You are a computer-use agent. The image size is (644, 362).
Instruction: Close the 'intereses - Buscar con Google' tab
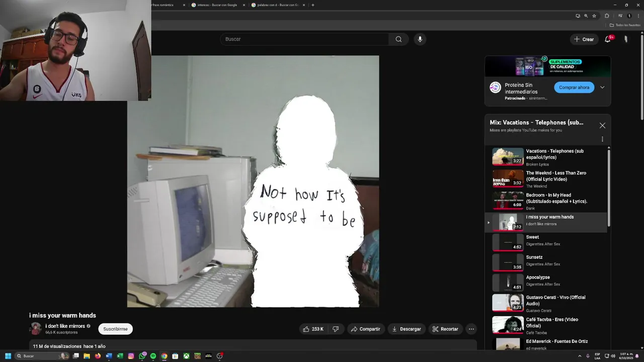(244, 5)
